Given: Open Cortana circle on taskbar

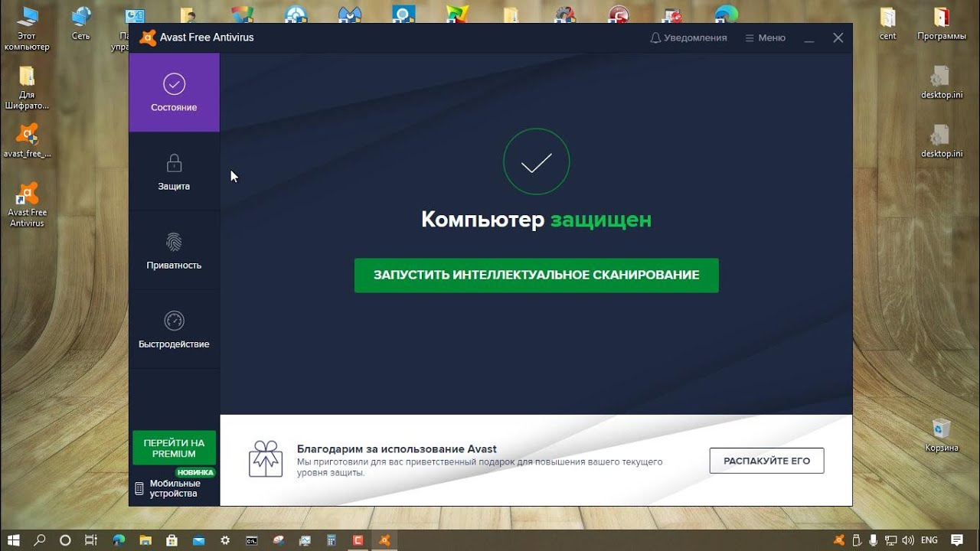Looking at the screenshot, I should coord(65,540).
